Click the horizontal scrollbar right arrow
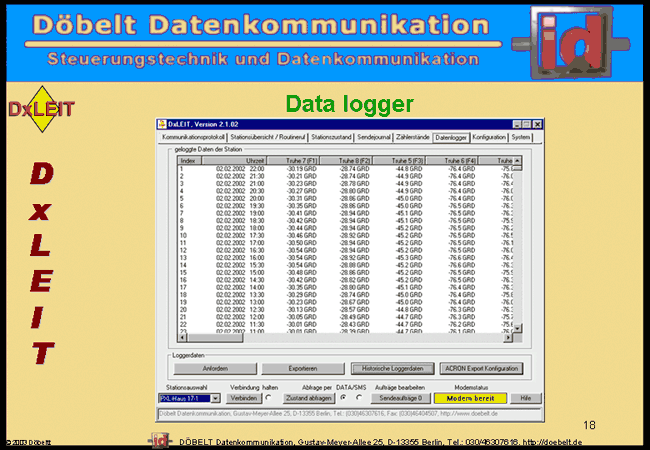 [x=508, y=338]
